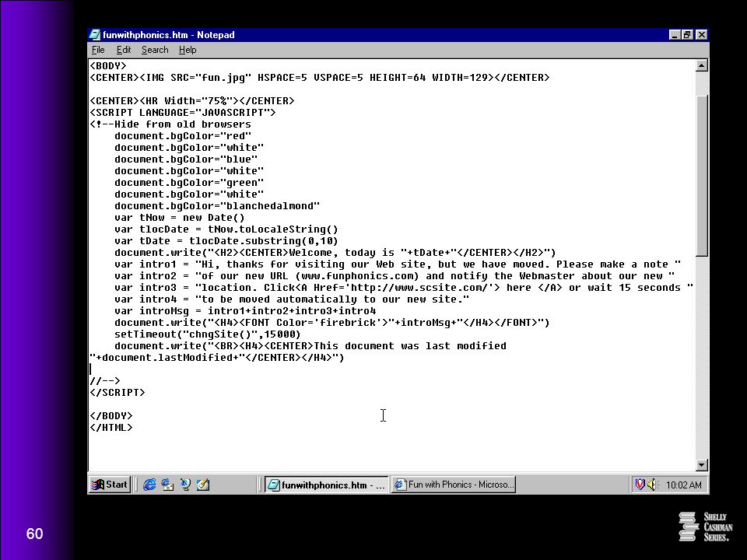Click the var intro4 line

292,299
